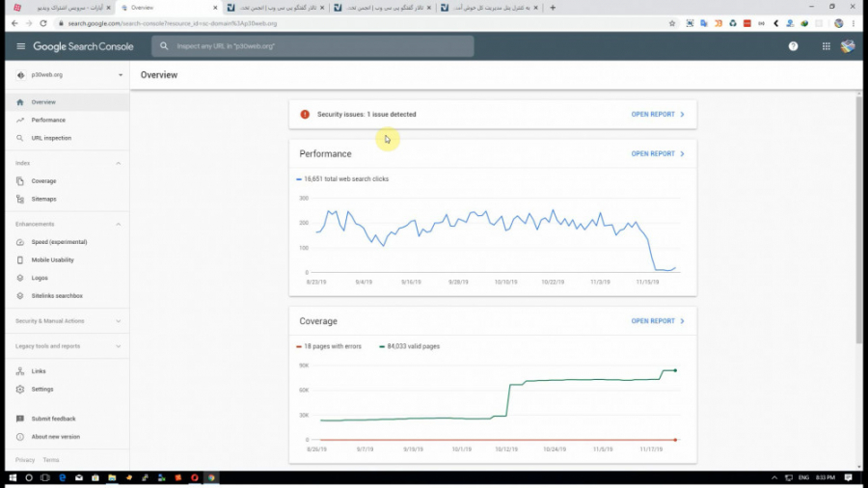Image resolution: width=868 pixels, height=488 pixels.
Task: Open Report for Security issues
Action: click(658, 115)
